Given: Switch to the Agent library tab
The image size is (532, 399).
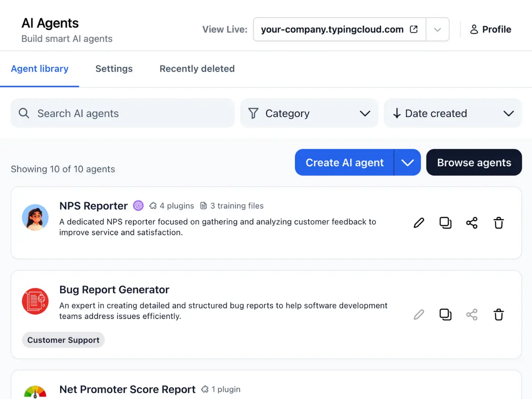Looking at the screenshot, I should [x=39, y=69].
